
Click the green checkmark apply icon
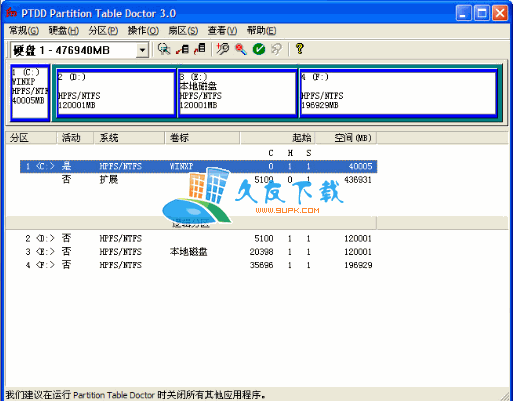[259, 49]
